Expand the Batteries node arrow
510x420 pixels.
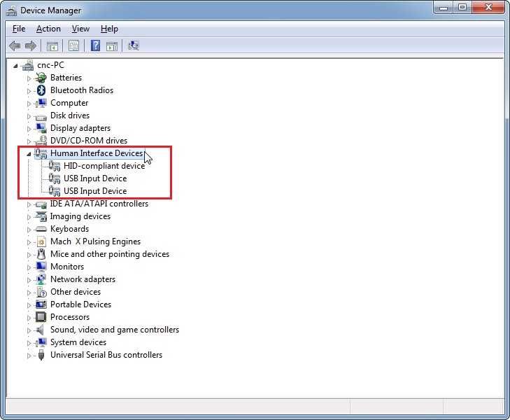(x=29, y=78)
